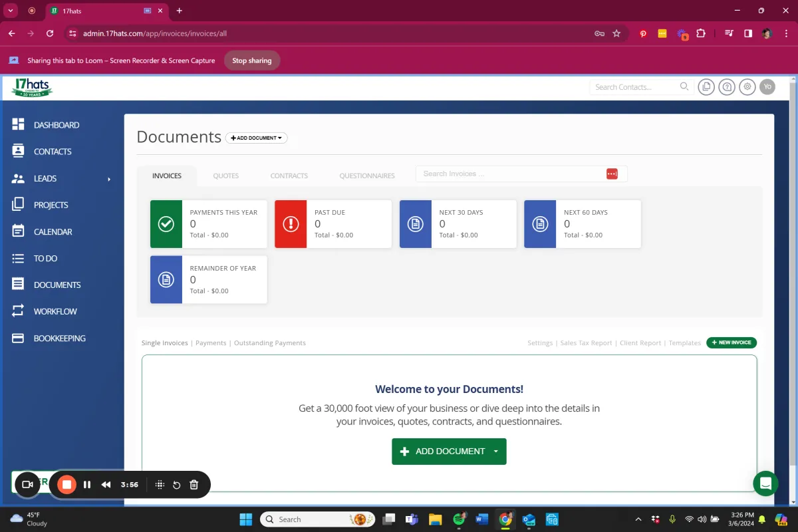Click Stop sharing in the Loom bar
The image size is (798, 532).
coord(252,61)
